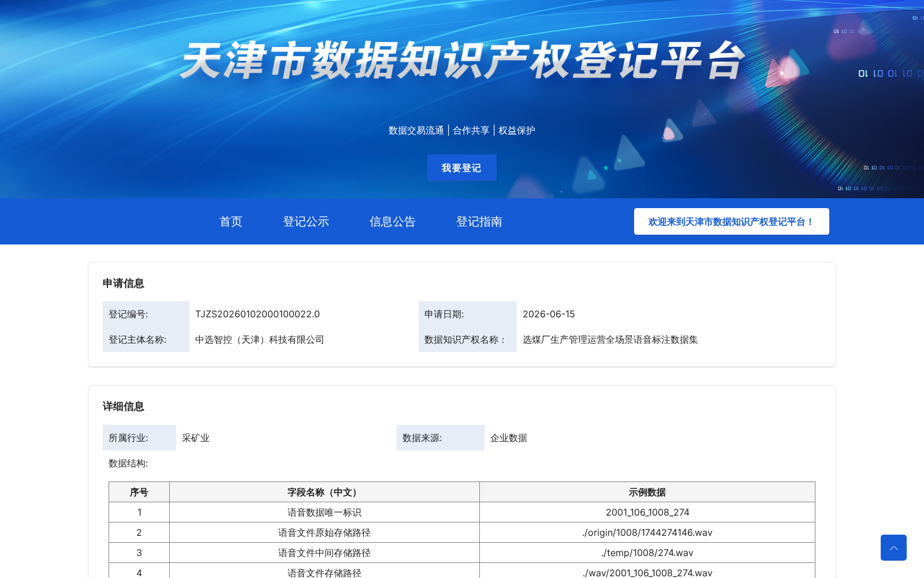Click the 数据来源 label
The height and width of the screenshot is (578, 924).
[x=422, y=438]
